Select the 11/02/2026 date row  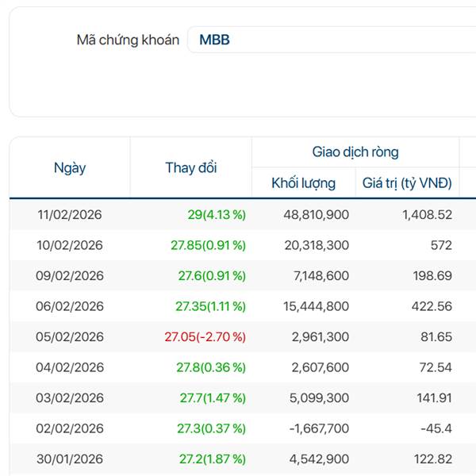70,214
